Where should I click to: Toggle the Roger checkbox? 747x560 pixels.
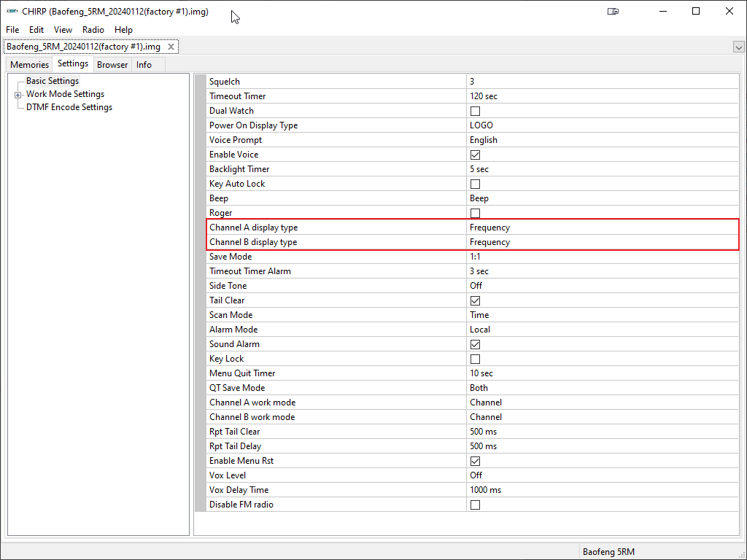475,213
